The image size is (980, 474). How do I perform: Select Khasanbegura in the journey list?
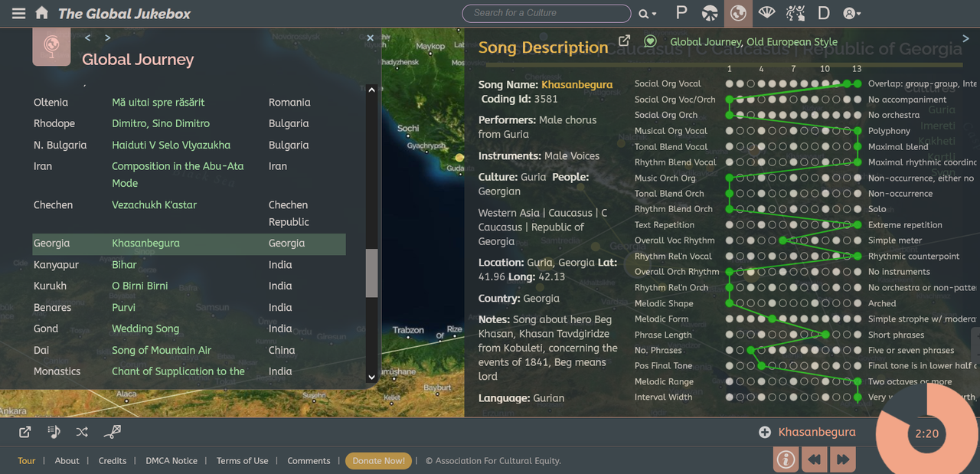click(x=145, y=244)
